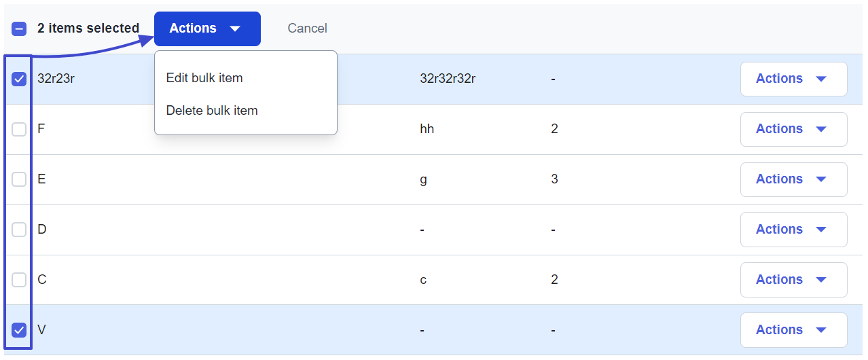Open row E Actions menu

point(793,179)
